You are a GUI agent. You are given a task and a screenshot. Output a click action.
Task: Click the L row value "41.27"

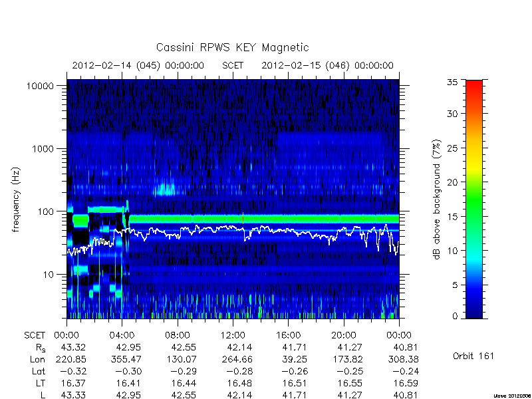pos(350,395)
